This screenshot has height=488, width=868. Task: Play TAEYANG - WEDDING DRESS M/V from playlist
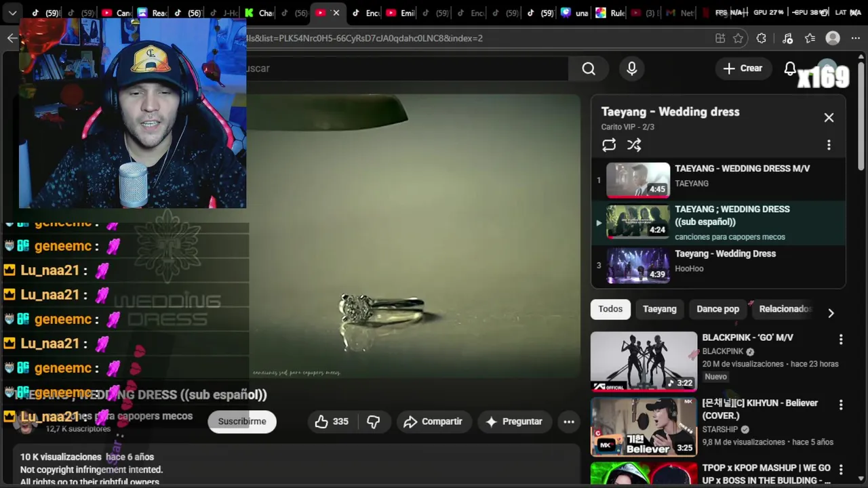[742, 169]
